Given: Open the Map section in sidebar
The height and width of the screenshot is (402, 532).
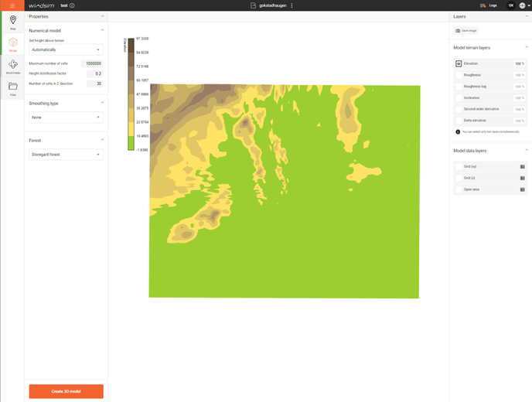Looking at the screenshot, I should tap(12, 22).
